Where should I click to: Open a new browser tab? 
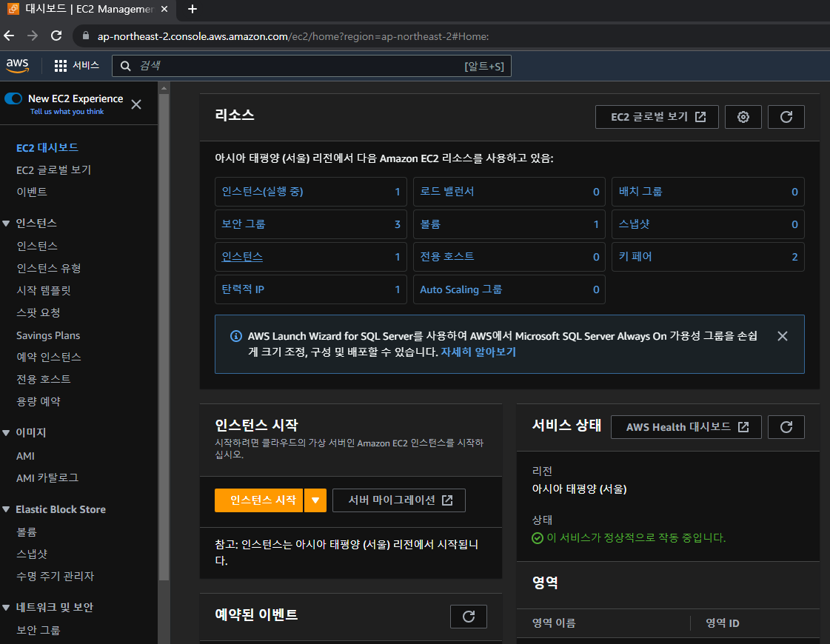click(193, 9)
